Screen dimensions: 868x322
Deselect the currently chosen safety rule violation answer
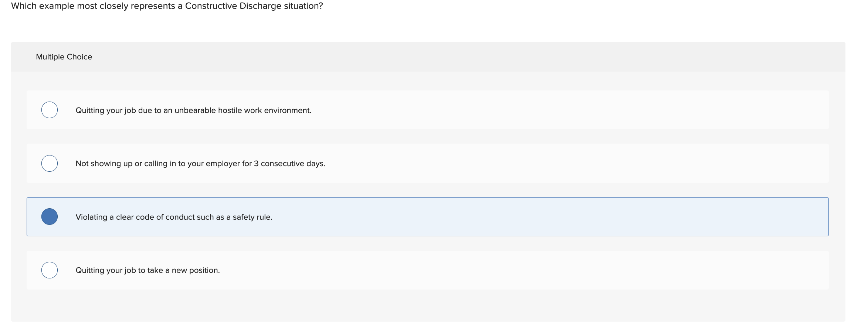[x=50, y=217]
